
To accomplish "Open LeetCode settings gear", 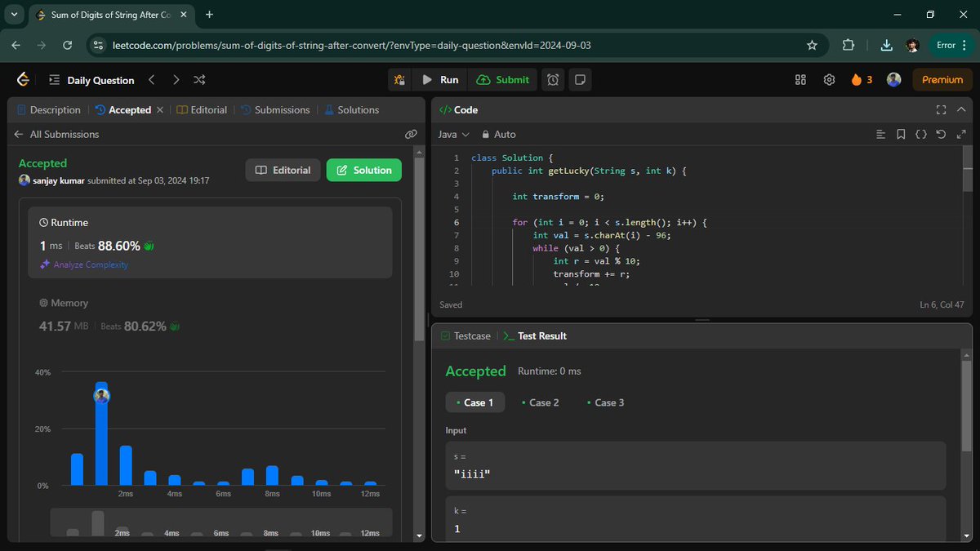I will 829,80.
